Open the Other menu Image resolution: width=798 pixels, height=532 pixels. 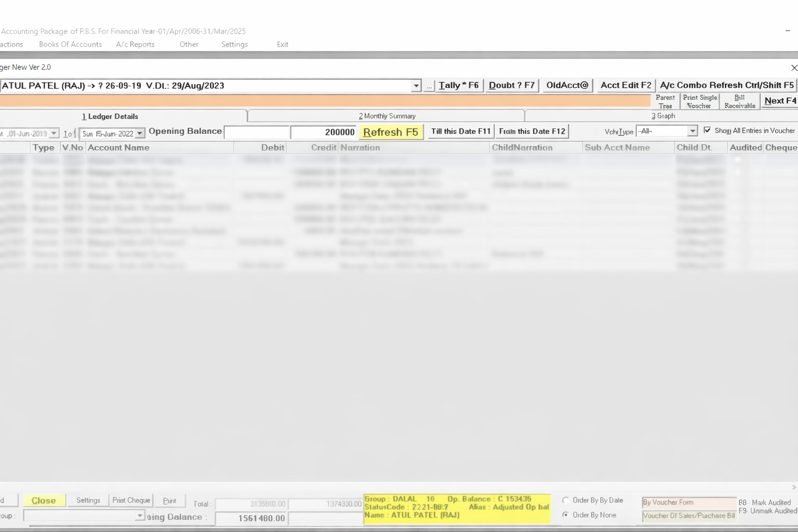[x=189, y=44]
